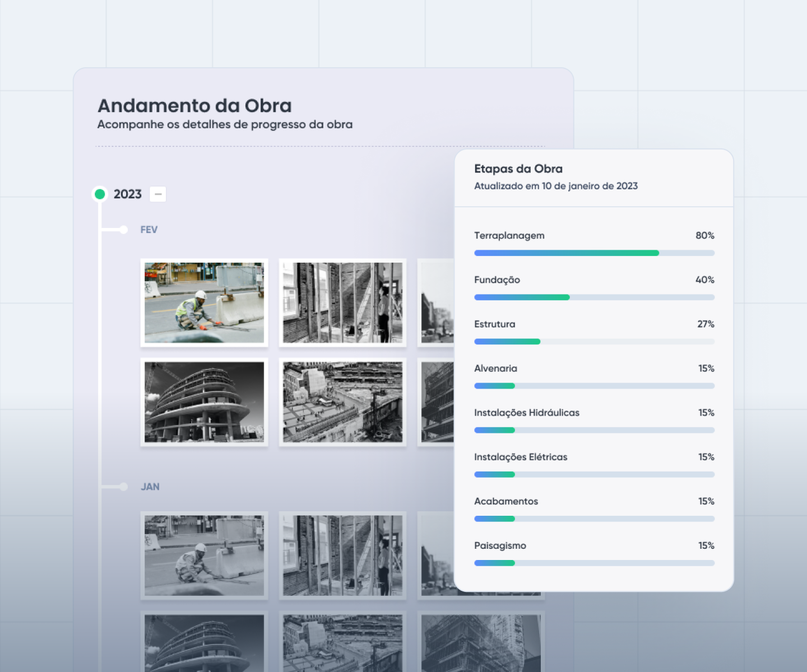807x672 pixels.
Task: Click the "15%" value for Alvenaria
Action: [x=706, y=368]
